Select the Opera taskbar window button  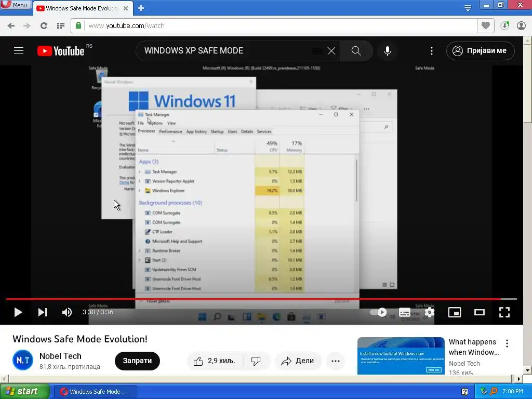coord(96,392)
